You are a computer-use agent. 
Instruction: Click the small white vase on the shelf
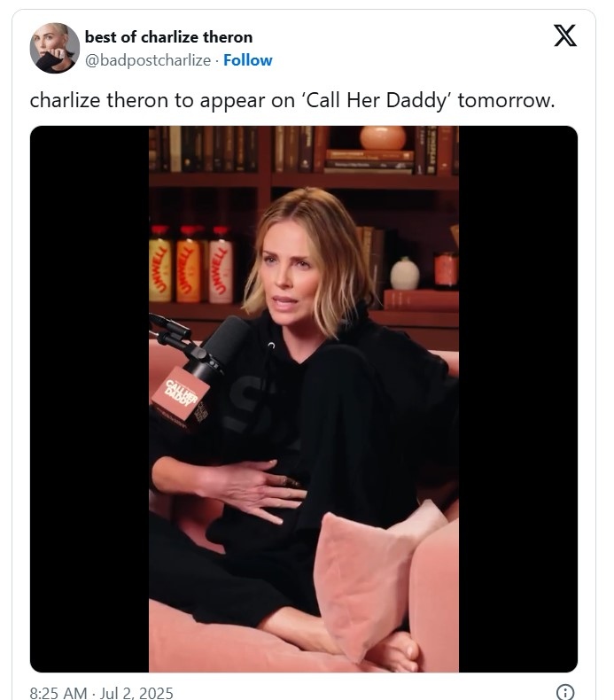[405, 274]
